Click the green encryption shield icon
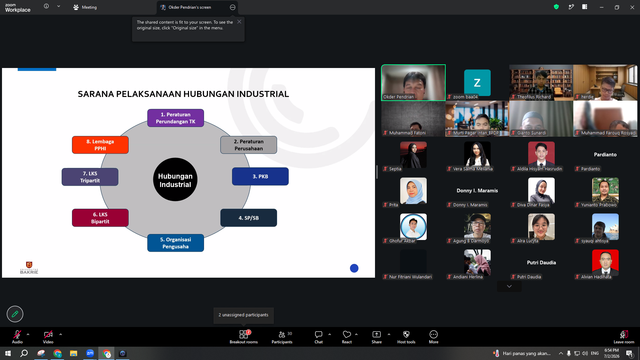The image size is (640, 360). pyautogui.click(x=556, y=7)
